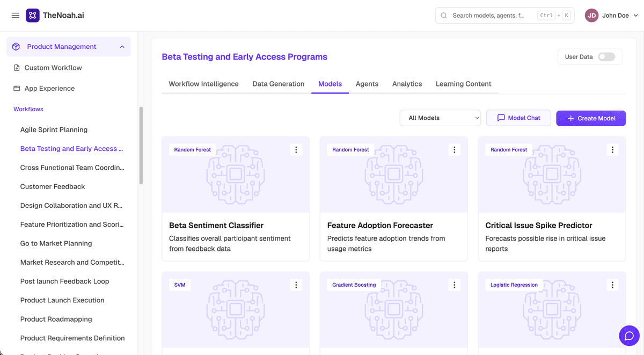Open App Experience in the sidebar
The image size is (644, 355).
49,88
